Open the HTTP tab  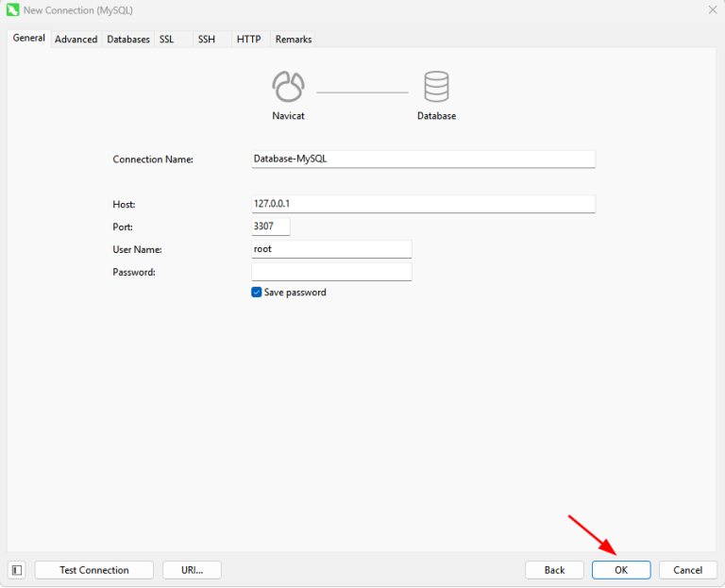point(248,40)
